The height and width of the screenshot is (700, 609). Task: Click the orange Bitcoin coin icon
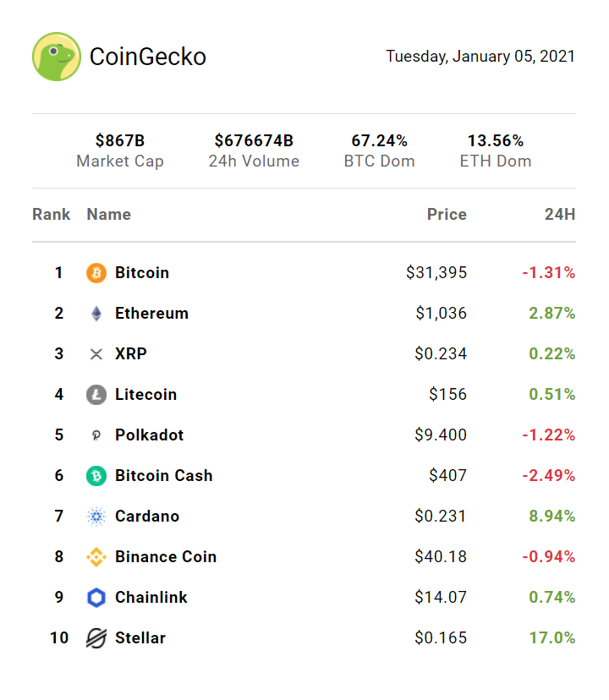click(96, 273)
